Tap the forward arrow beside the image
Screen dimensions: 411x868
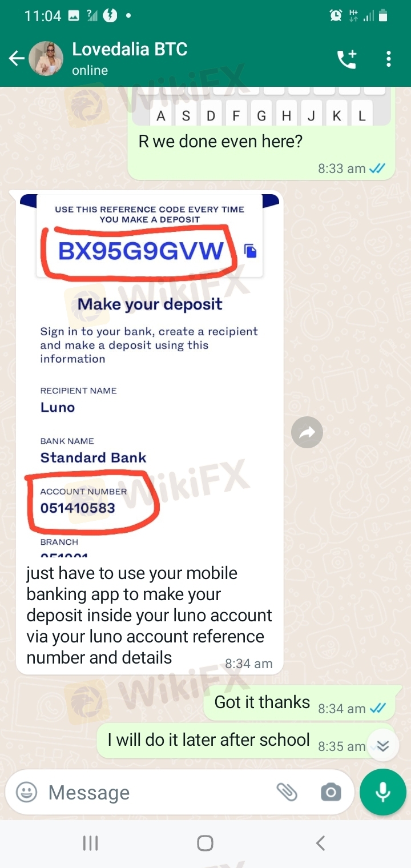(x=307, y=432)
